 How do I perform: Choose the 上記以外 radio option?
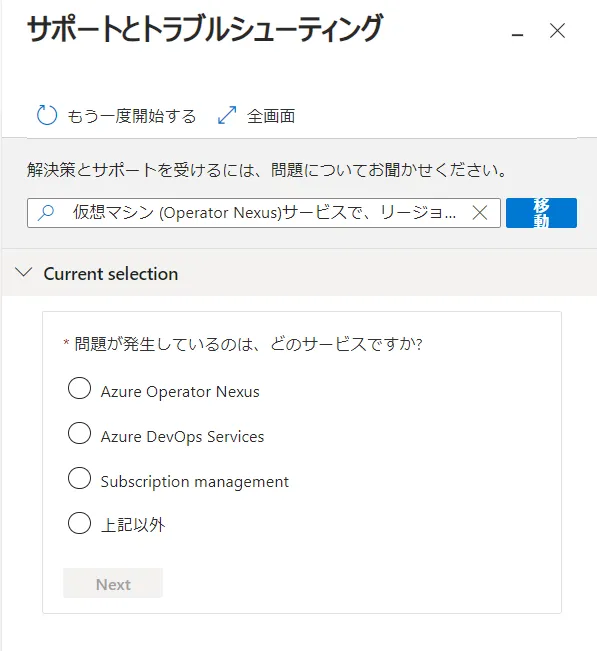click(x=79, y=523)
